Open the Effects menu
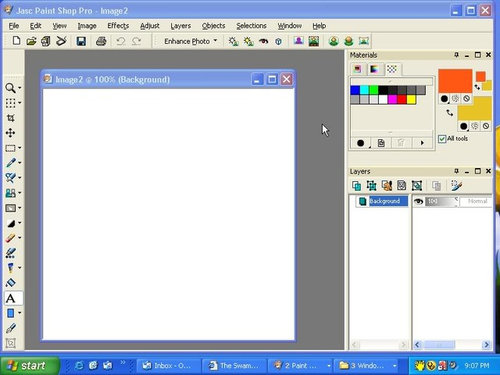Image resolution: width=500 pixels, height=375 pixels. point(118,26)
